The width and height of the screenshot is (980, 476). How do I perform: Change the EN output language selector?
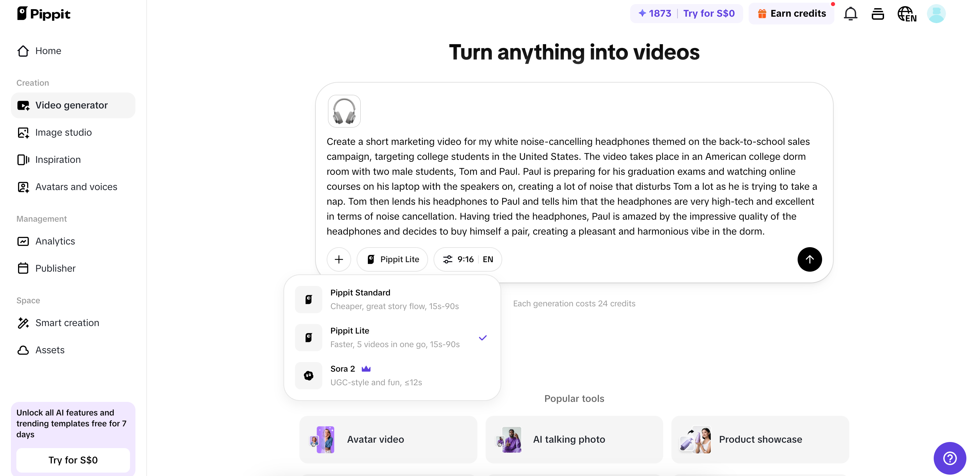(x=488, y=259)
